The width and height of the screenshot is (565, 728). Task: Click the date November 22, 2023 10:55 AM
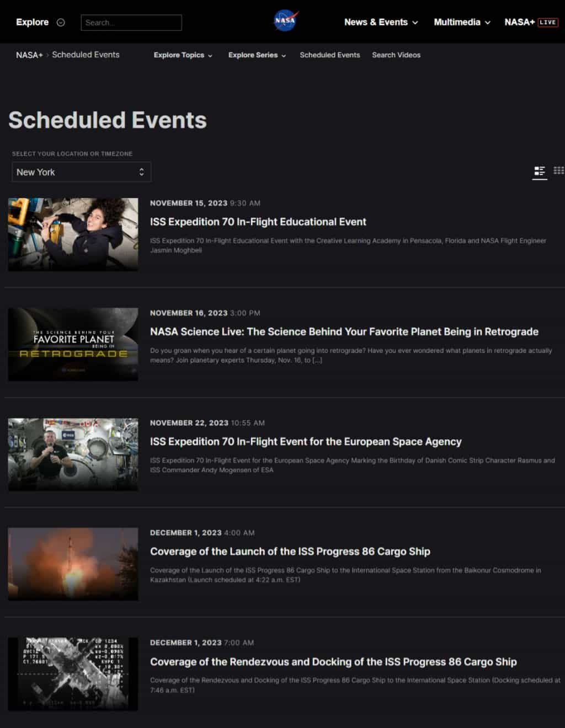click(x=207, y=423)
